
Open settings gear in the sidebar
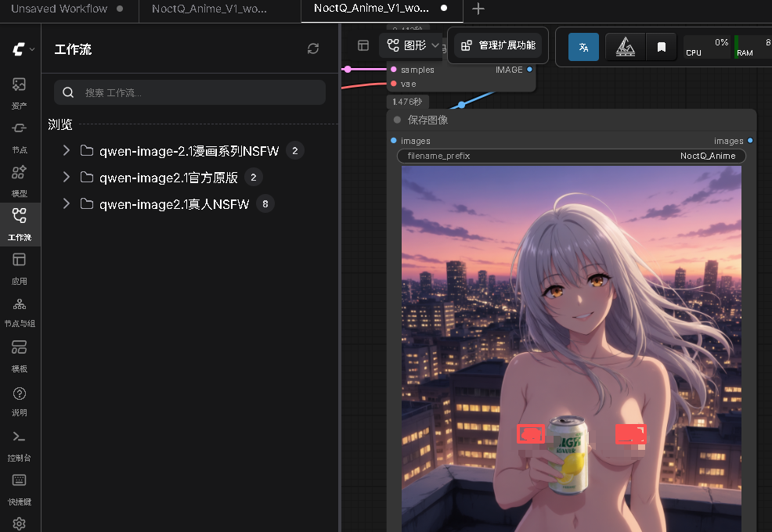point(20,523)
